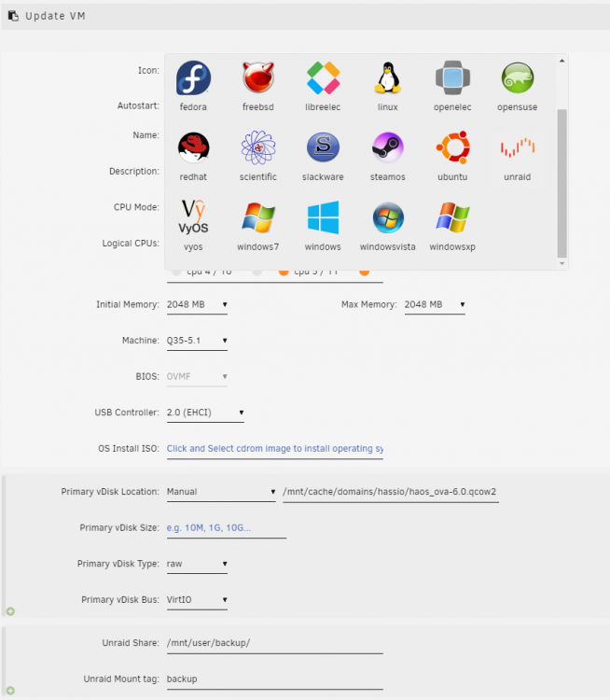Click the Unraid Share path field
This screenshot has height=700, width=610.
pos(275,643)
